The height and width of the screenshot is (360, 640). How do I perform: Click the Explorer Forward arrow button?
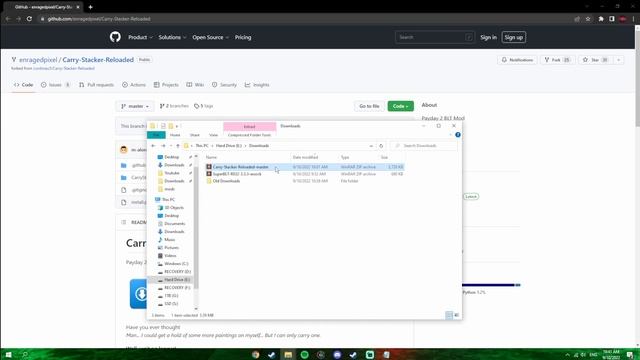163,146
